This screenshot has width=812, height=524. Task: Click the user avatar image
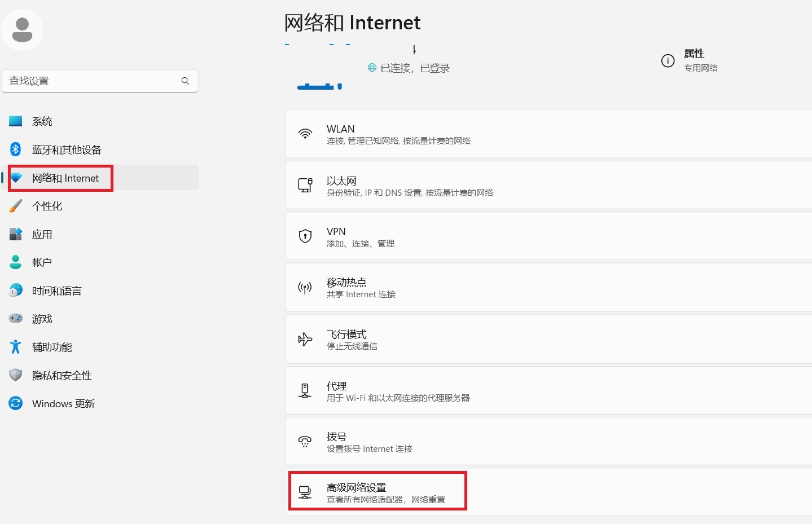(x=22, y=29)
